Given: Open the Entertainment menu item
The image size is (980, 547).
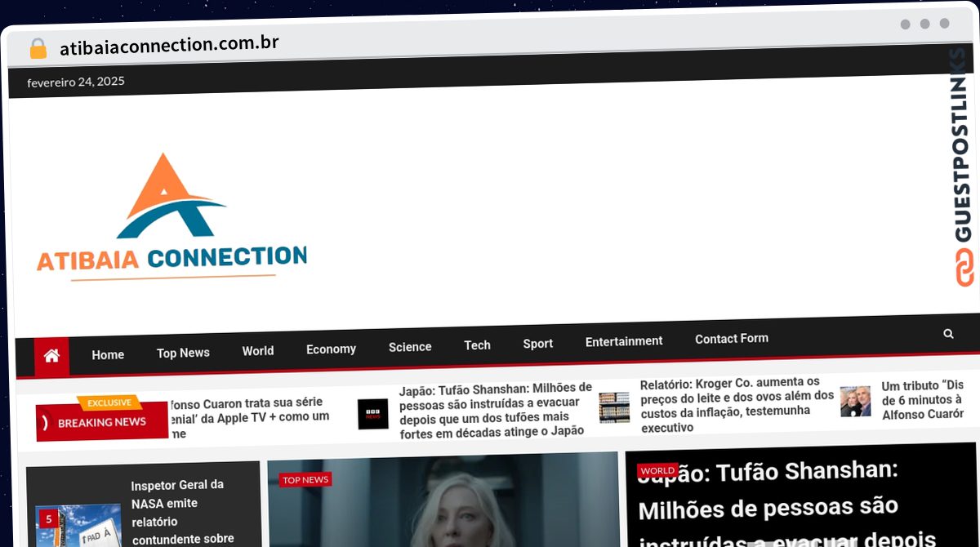Looking at the screenshot, I should (624, 341).
